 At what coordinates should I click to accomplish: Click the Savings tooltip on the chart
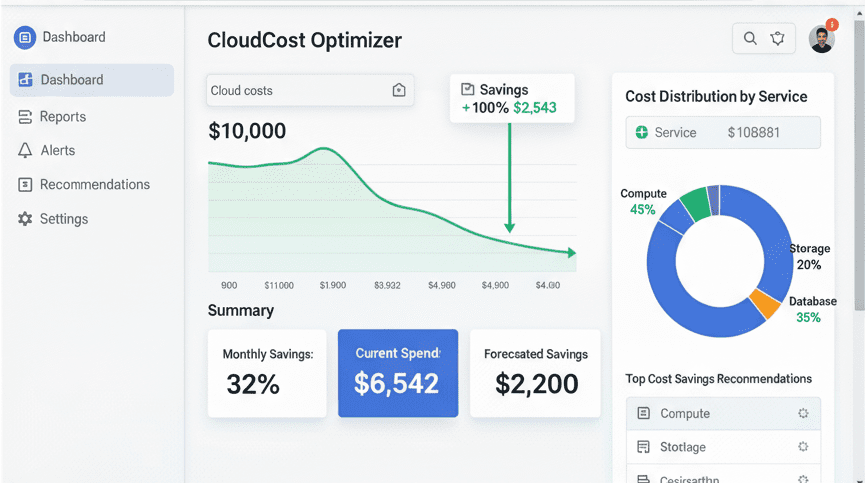512,98
